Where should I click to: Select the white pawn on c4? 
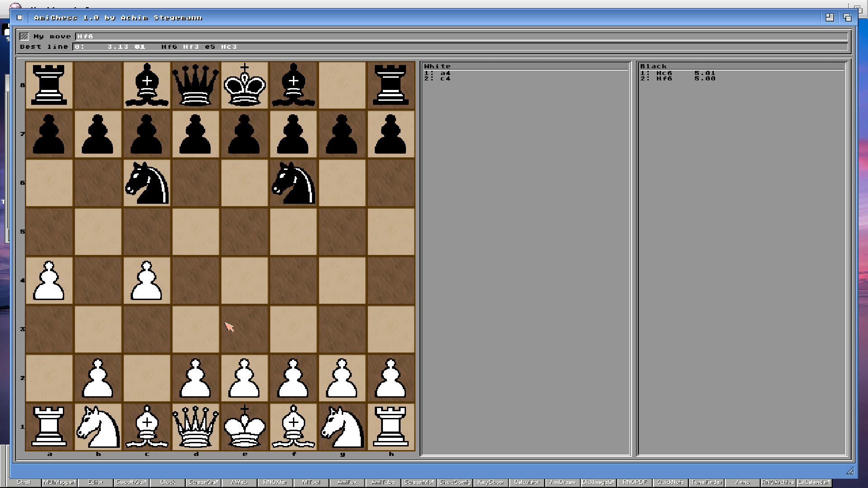146,281
